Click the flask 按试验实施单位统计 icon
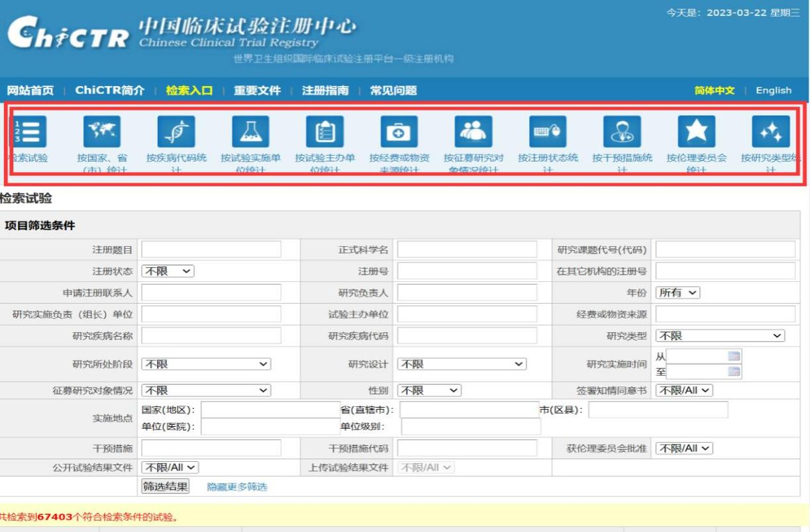Image resolution: width=810 pixels, height=532 pixels. (x=250, y=132)
